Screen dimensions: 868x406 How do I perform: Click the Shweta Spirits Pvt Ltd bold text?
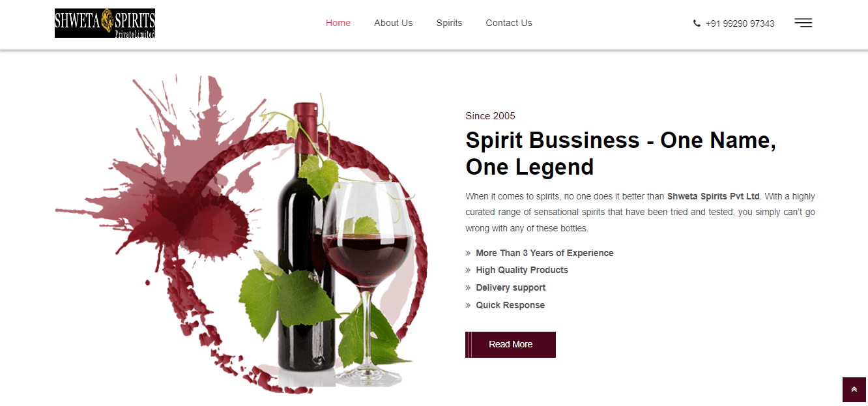[714, 196]
